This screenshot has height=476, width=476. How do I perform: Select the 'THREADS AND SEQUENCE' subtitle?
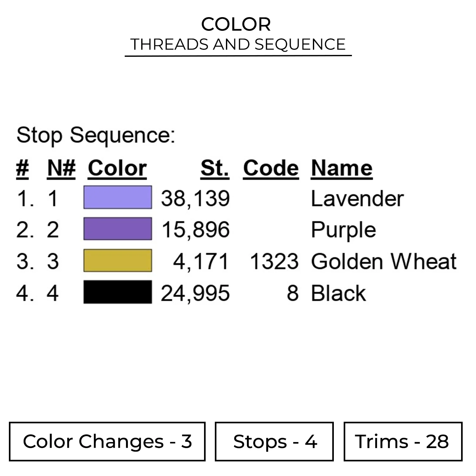click(x=238, y=44)
